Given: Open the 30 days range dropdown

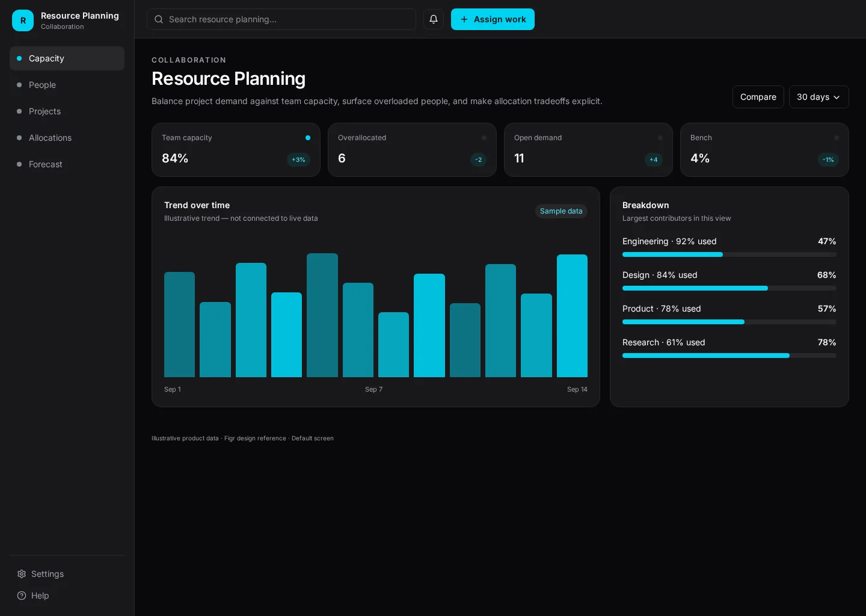Looking at the screenshot, I should pyautogui.click(x=818, y=97).
